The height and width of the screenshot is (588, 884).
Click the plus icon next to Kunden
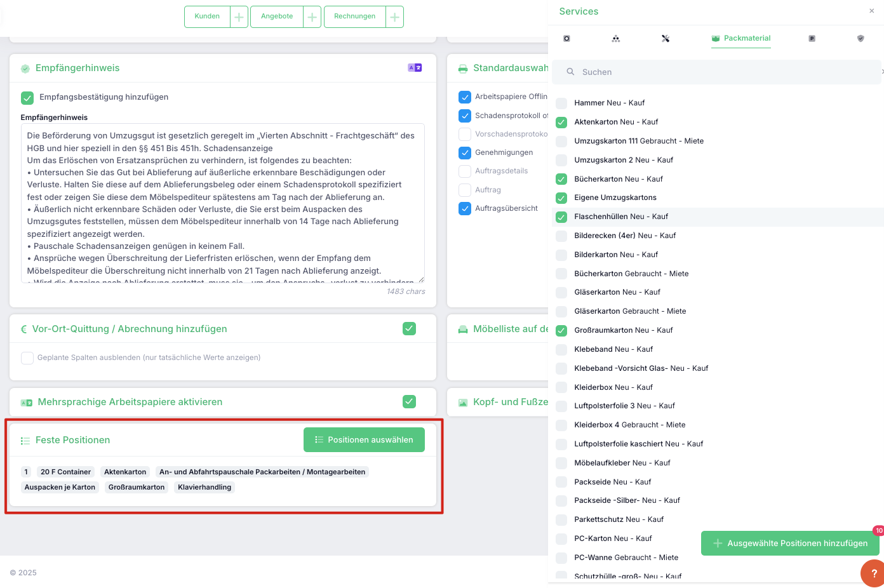(239, 17)
